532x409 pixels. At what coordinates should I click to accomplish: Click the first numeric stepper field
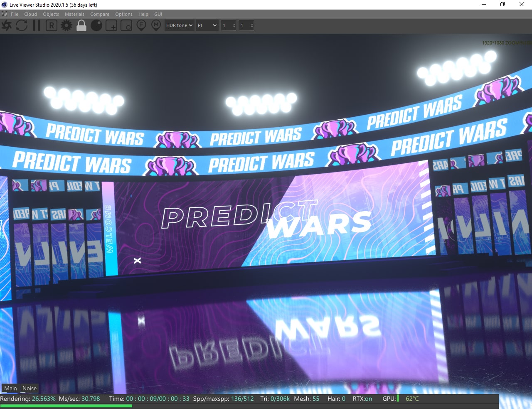(228, 25)
